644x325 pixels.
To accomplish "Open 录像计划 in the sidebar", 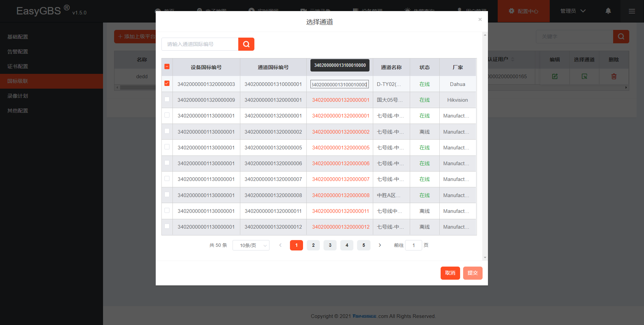I will pos(18,96).
